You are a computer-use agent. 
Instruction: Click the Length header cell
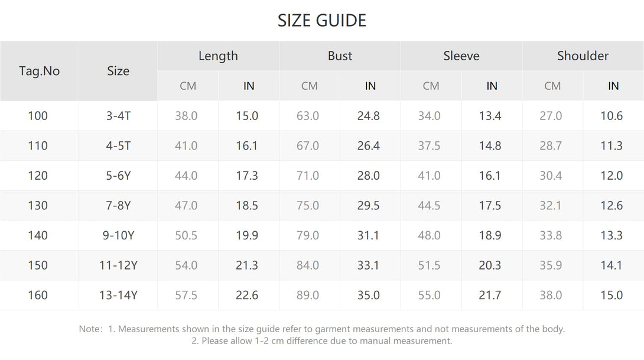click(218, 56)
